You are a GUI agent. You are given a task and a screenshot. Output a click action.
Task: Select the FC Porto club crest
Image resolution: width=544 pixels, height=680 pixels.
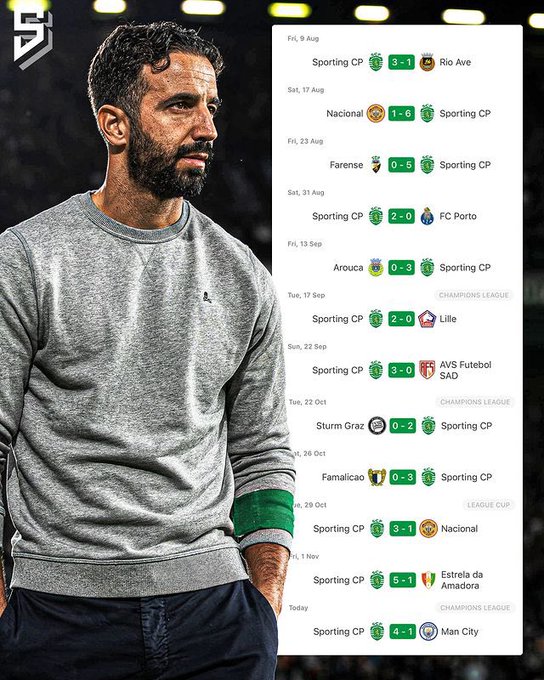(427, 216)
